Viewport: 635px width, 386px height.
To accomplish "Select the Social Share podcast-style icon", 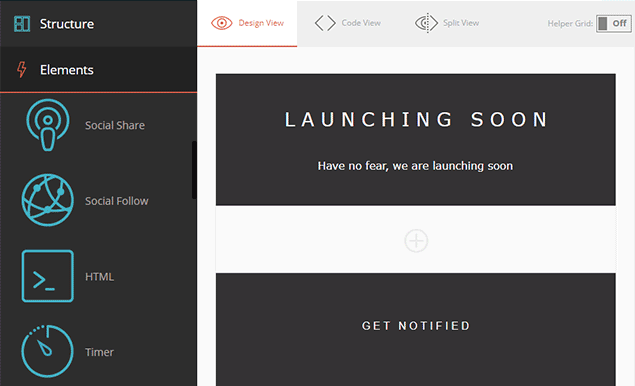I will (x=48, y=125).
